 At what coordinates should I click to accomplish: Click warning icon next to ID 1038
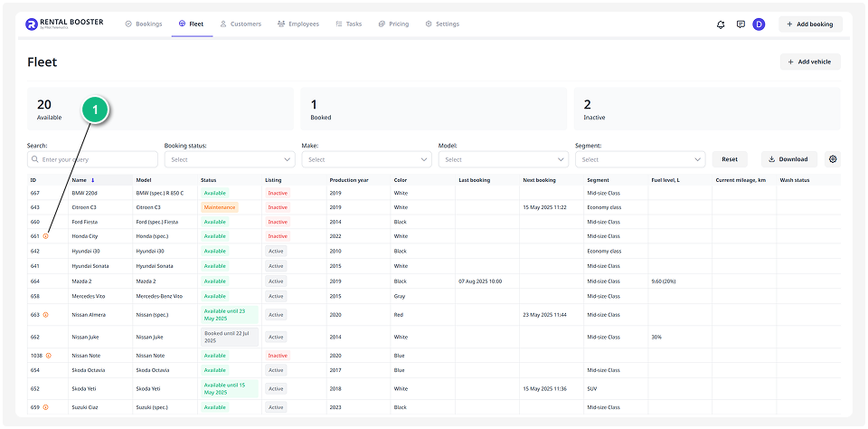point(49,356)
